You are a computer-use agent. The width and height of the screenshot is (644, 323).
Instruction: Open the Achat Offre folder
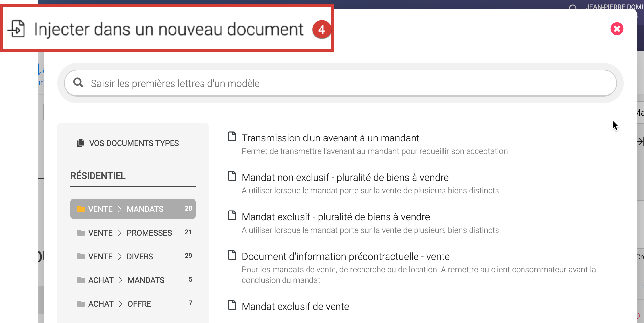(x=133, y=304)
